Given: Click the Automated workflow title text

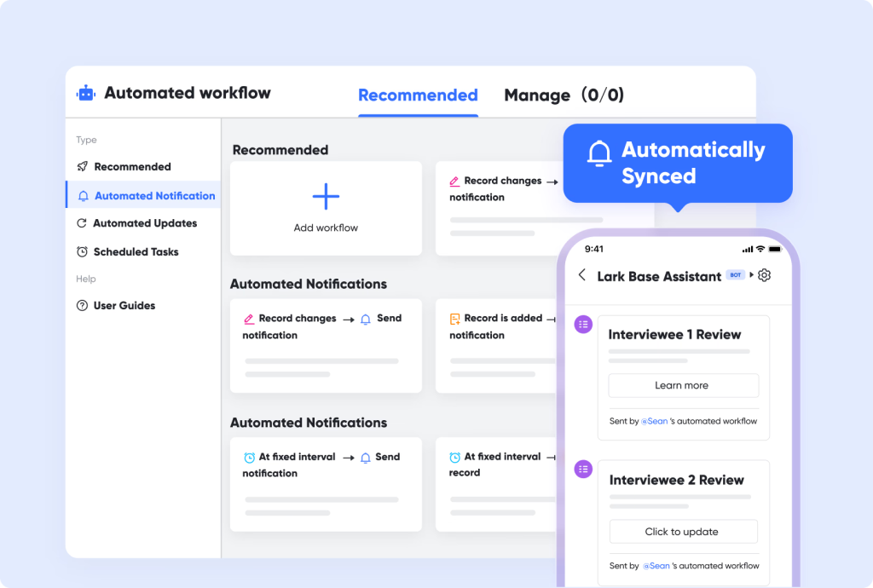Looking at the screenshot, I should coord(188,92).
